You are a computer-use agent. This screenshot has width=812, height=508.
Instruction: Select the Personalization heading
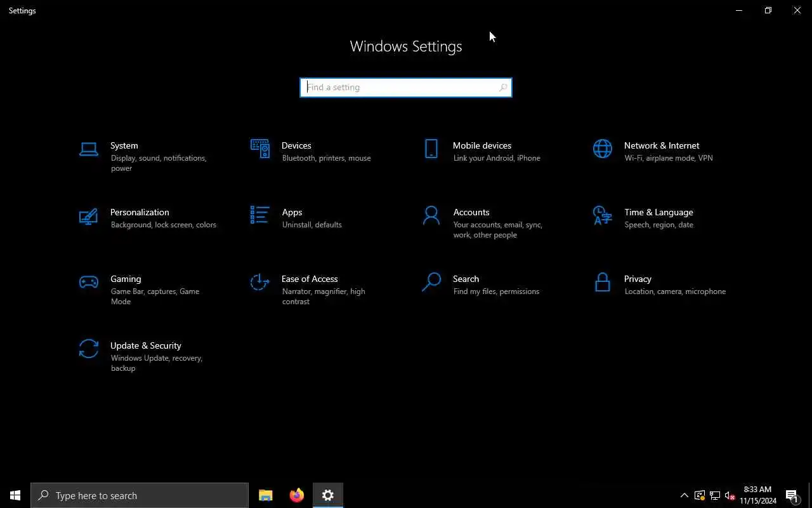pyautogui.click(x=140, y=212)
